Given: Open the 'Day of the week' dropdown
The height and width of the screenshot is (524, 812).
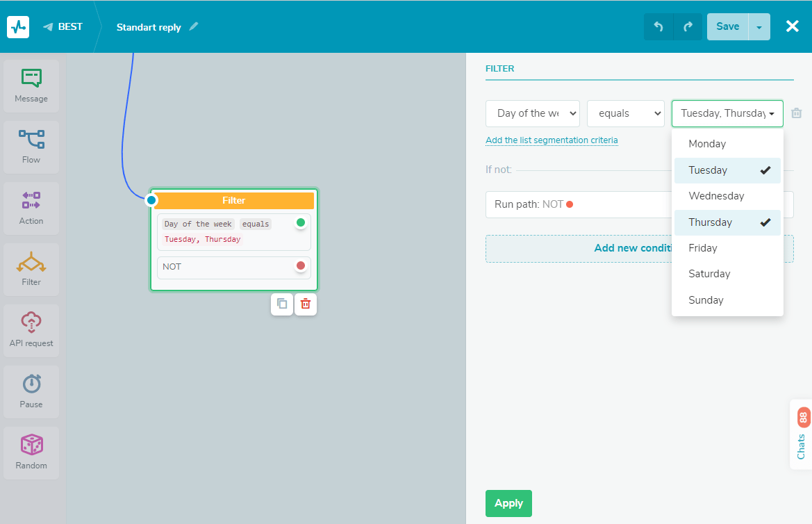Looking at the screenshot, I should 532,113.
